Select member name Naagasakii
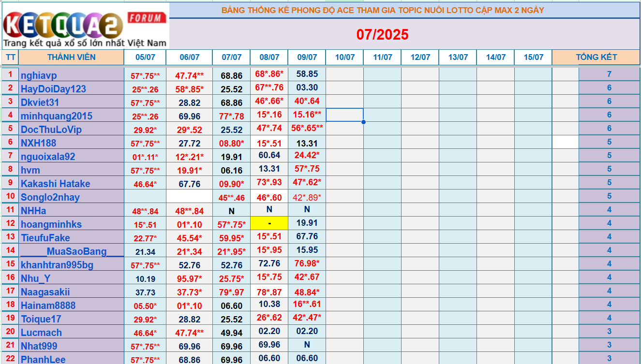 45,292
